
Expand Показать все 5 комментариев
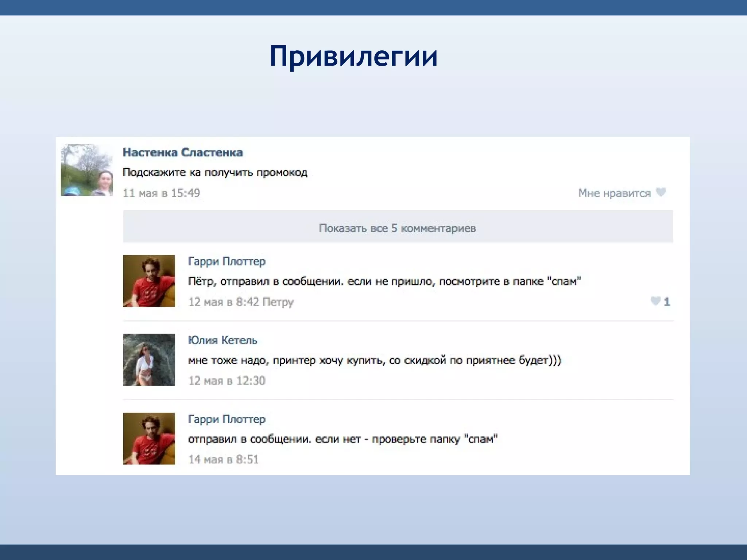pyautogui.click(x=398, y=226)
